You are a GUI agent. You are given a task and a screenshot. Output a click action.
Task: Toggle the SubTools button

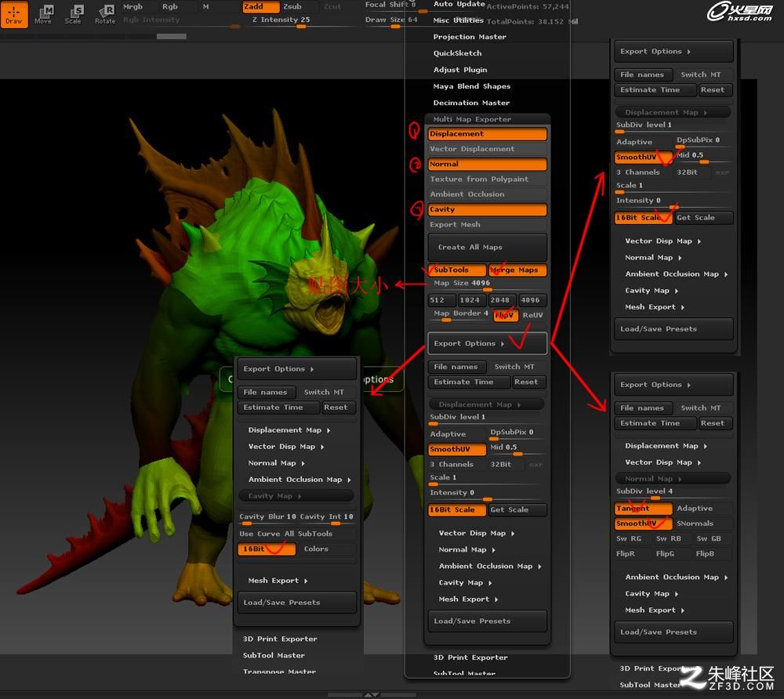[457, 270]
